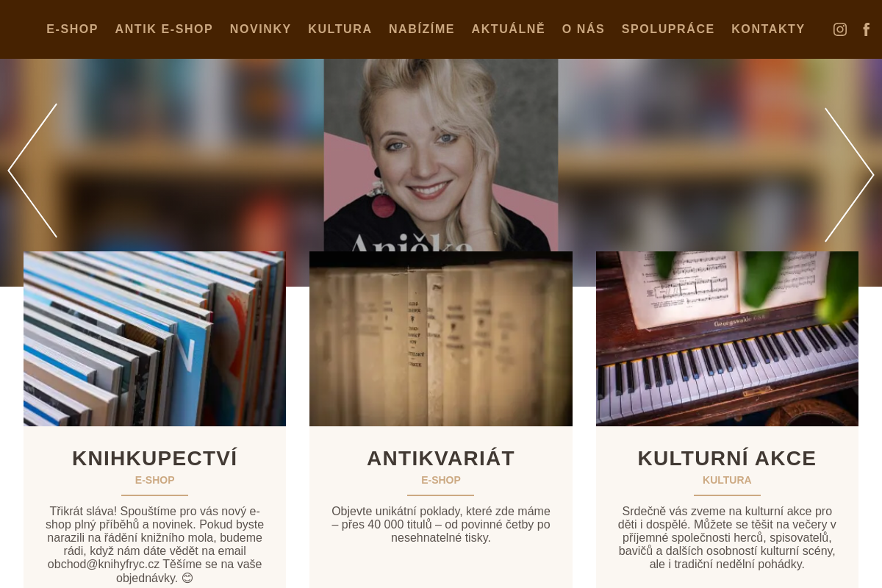
Task: Open the SPOLUPRÁCE menu item
Action: [667, 29]
